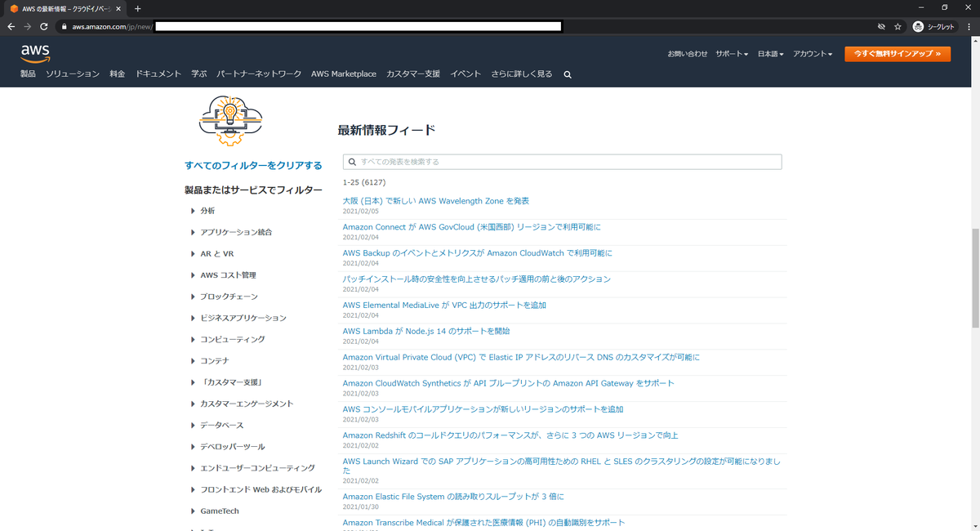
Task: Expand the 「カスタマー支援」 filter
Action: [231, 382]
